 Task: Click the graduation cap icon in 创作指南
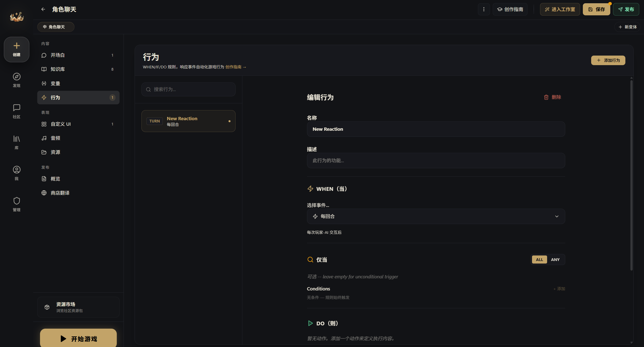[x=500, y=9]
